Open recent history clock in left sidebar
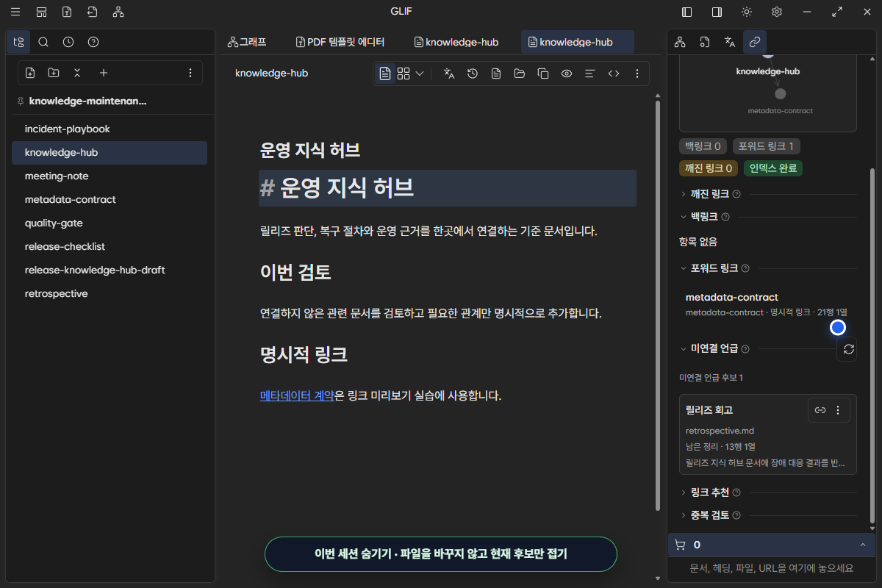Viewport: 882px width, 588px height. coord(68,42)
